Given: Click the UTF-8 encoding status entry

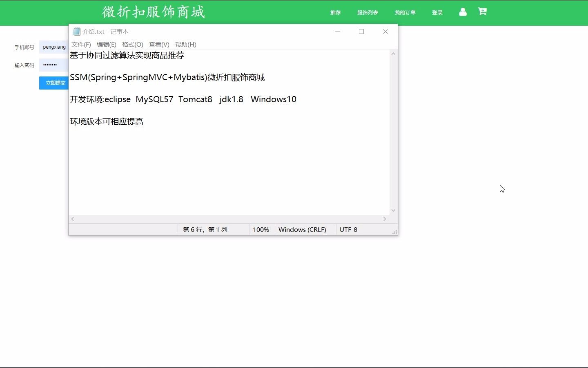Looking at the screenshot, I should pos(348,230).
